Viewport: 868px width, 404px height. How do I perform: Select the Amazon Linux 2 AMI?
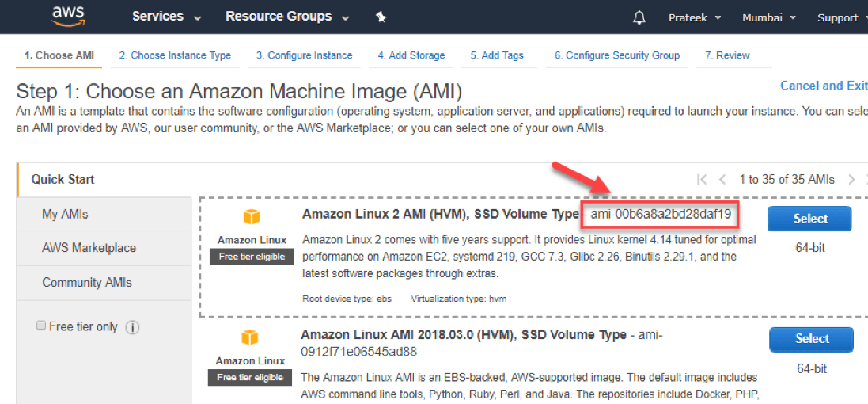point(809,219)
